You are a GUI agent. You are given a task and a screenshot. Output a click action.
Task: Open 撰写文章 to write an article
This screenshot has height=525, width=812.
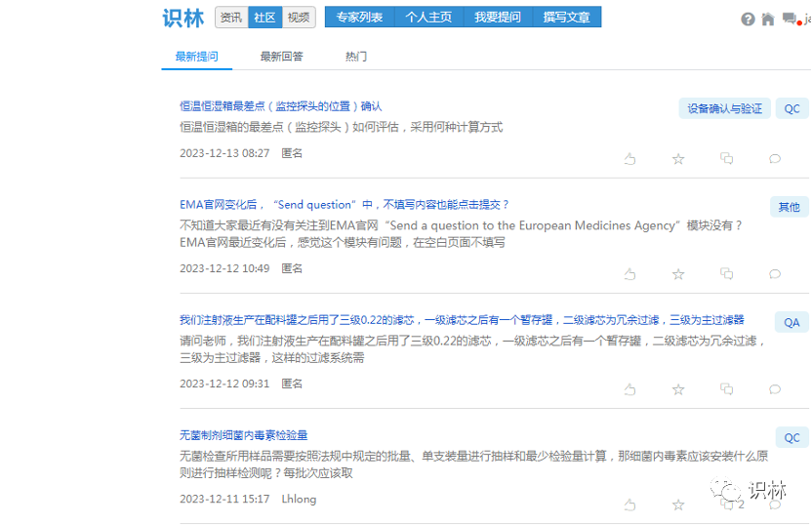[567, 18]
